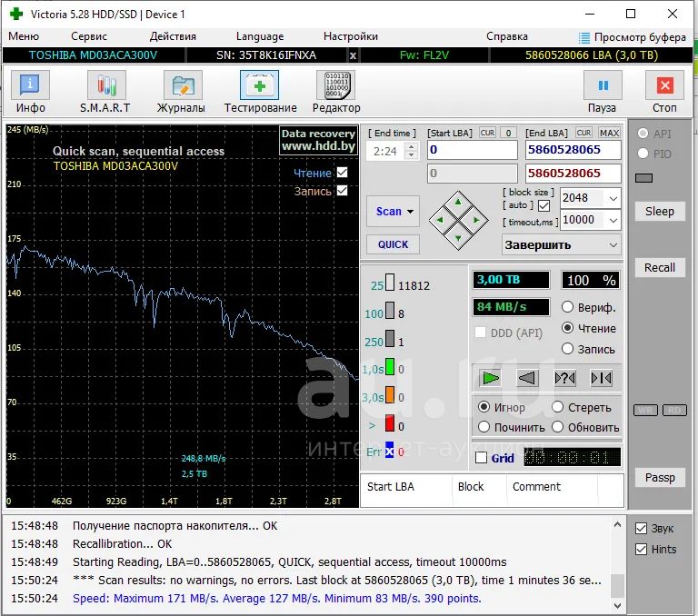
Task: Open the Действия menu
Action: coord(173,36)
